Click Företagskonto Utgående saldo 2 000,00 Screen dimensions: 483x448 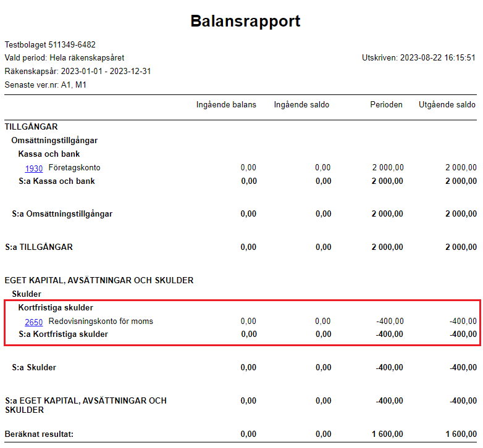461,167
